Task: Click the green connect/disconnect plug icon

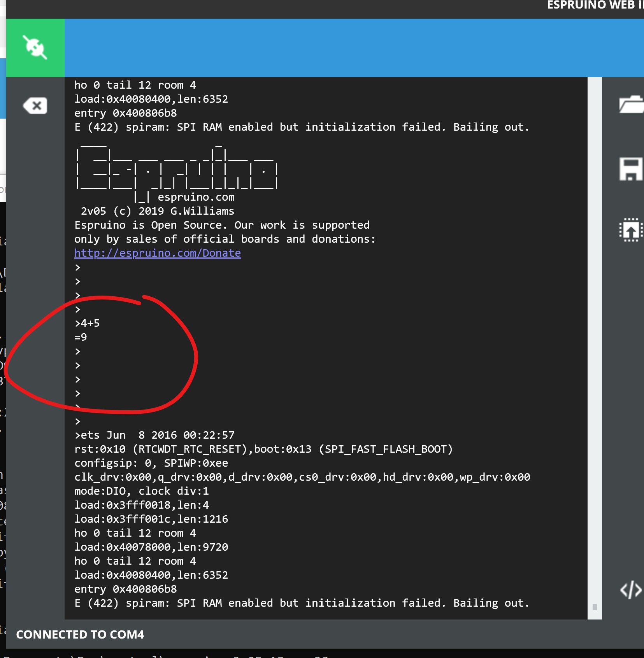Action: [35, 47]
